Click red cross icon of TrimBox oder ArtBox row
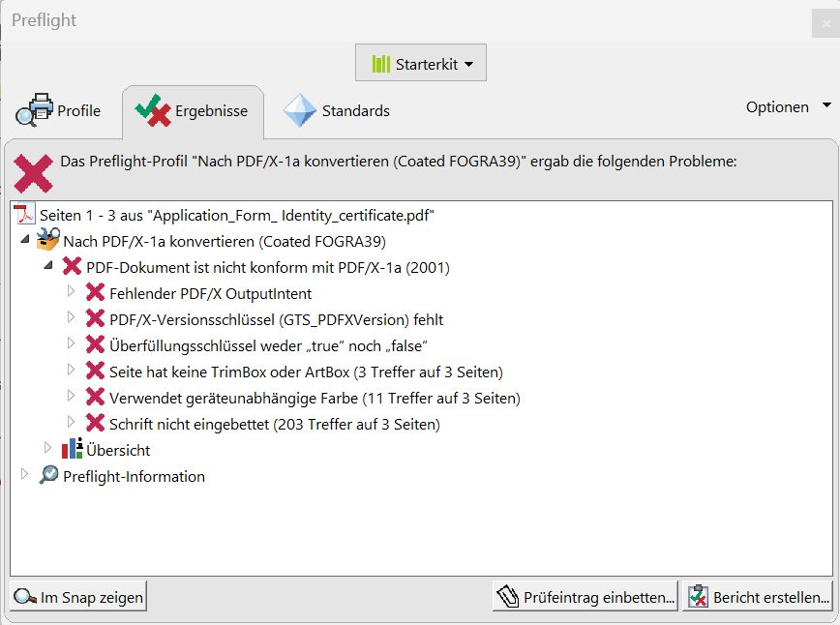 [x=95, y=371]
